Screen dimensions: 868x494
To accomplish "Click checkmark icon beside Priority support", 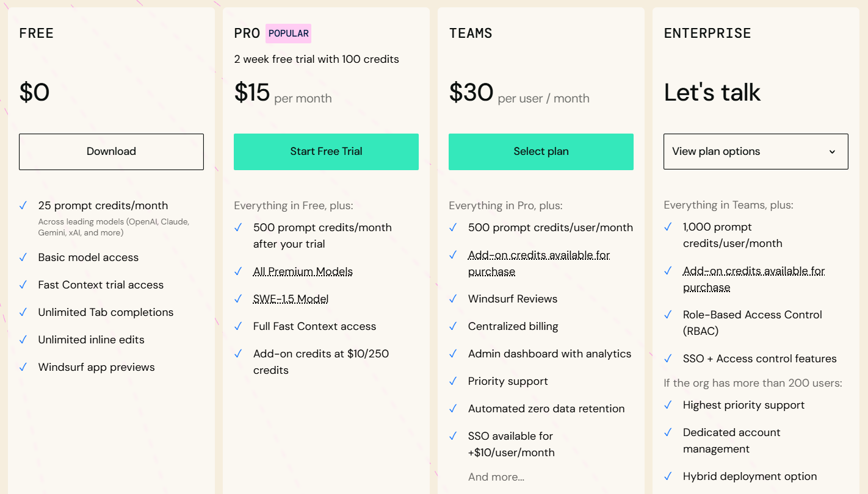I will pyautogui.click(x=453, y=381).
